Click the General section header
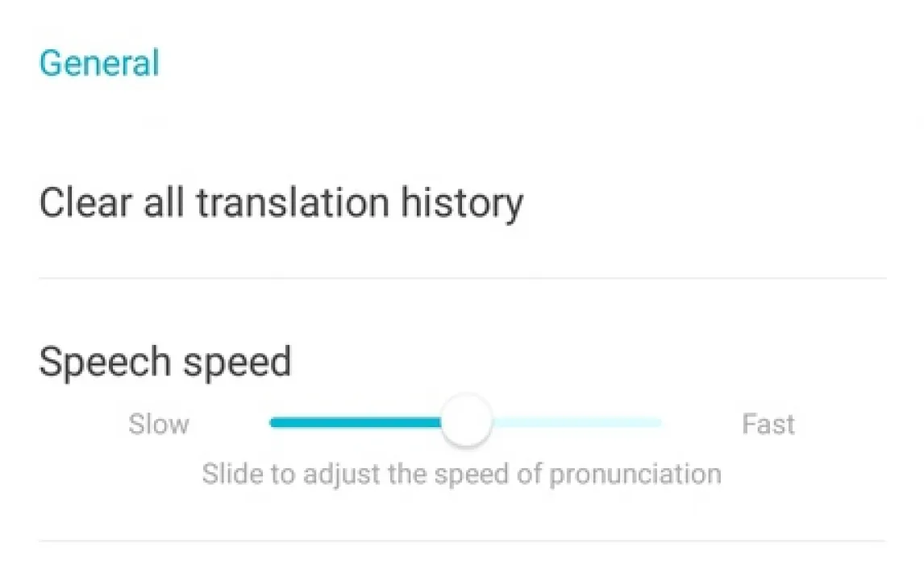This screenshot has height=577, width=924. [x=99, y=64]
